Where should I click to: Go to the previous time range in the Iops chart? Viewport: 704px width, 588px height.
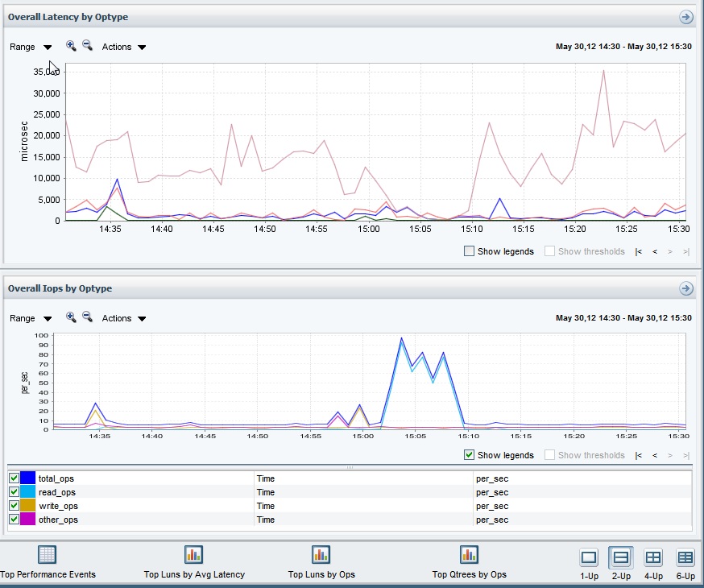click(655, 455)
